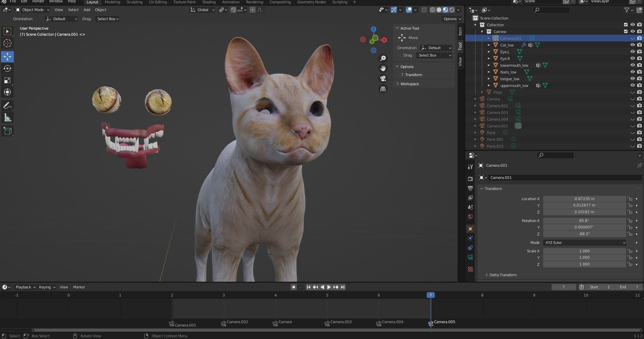Open the Keying menu in timeline
Screen dimensions: 644x339
(x=47, y=287)
